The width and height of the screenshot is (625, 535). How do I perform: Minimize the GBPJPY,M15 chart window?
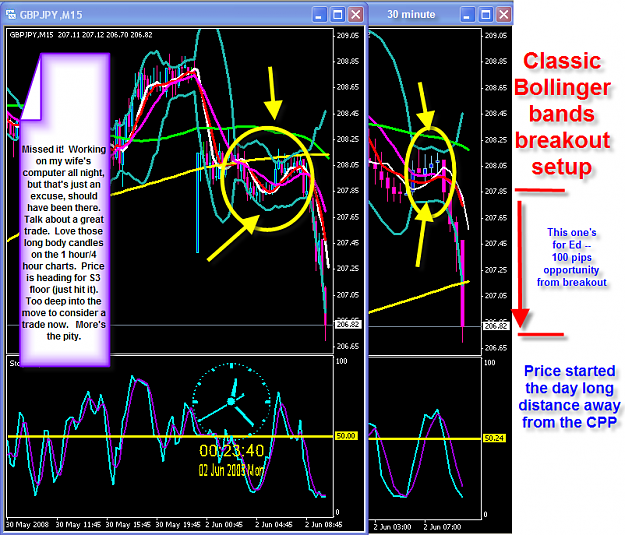point(318,15)
